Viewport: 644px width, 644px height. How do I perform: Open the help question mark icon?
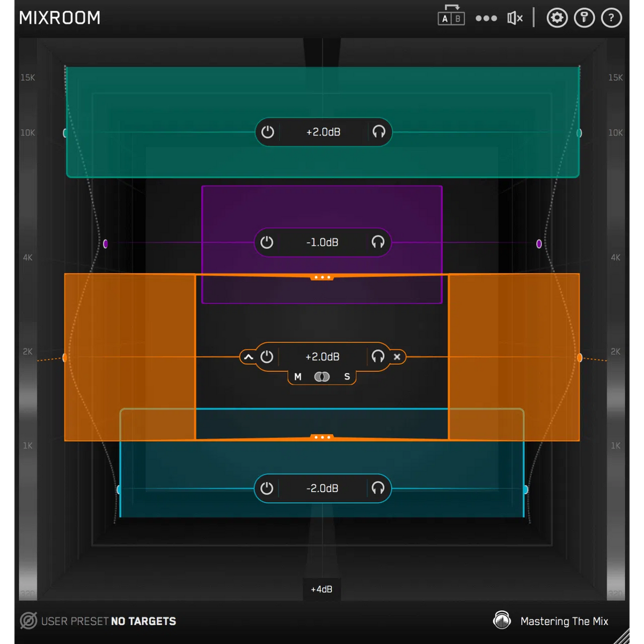[611, 18]
